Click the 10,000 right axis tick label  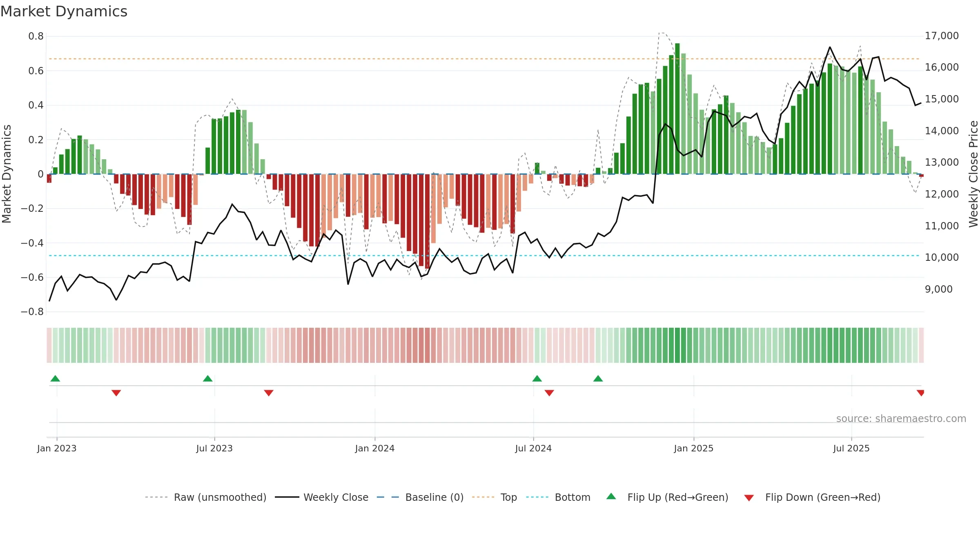(x=942, y=258)
